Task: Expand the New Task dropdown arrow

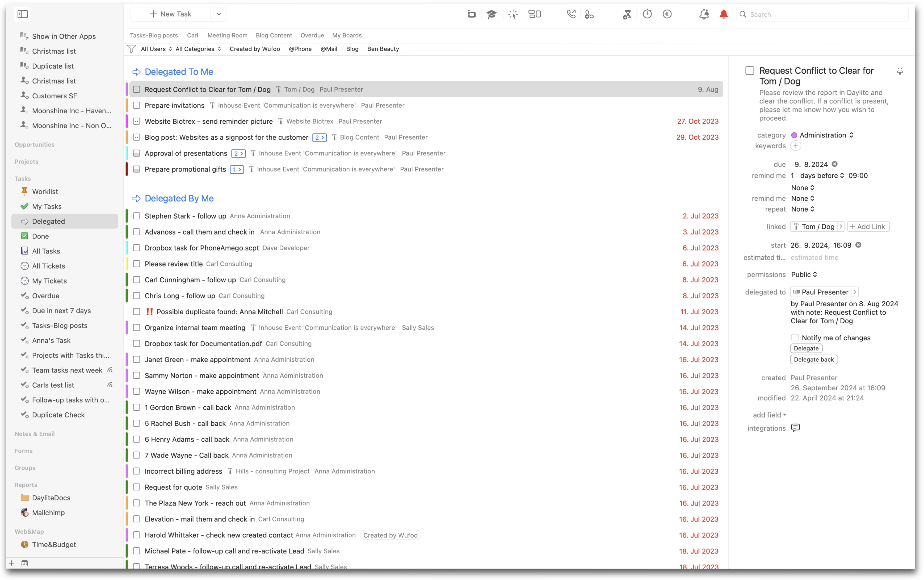Action: point(219,14)
